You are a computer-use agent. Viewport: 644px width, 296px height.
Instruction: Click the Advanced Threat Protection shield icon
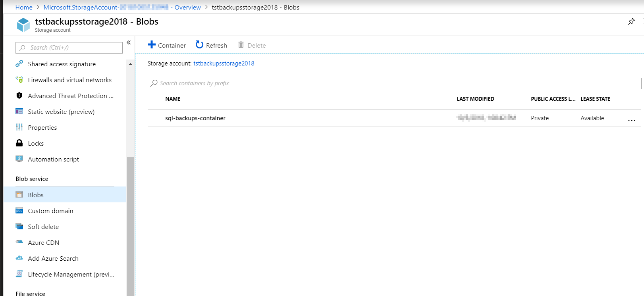(x=19, y=95)
